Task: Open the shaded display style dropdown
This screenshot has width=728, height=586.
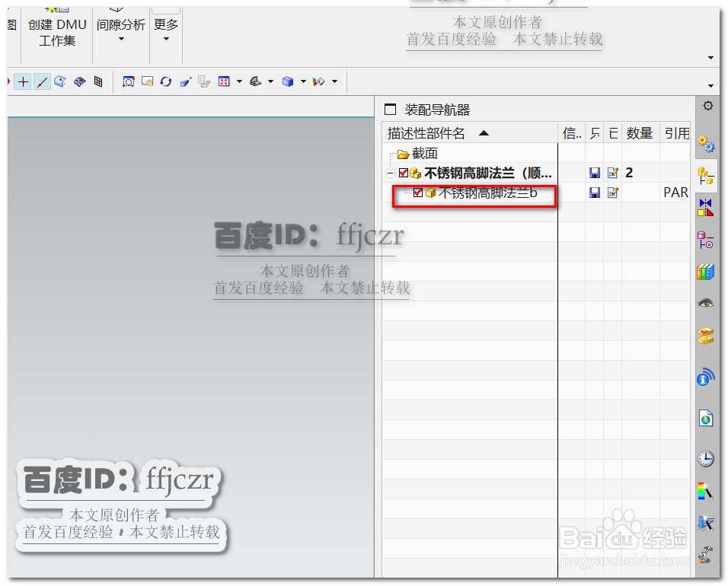Action: point(305,81)
